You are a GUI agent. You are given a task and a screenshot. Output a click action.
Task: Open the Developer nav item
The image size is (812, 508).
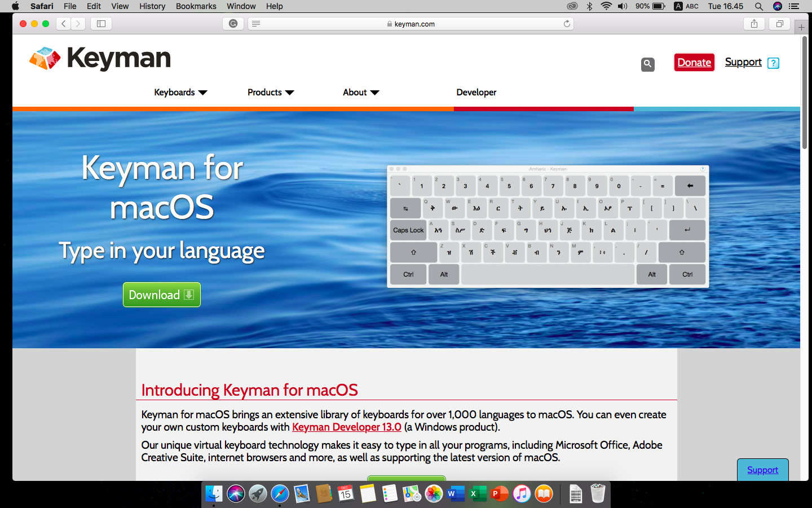click(x=476, y=93)
